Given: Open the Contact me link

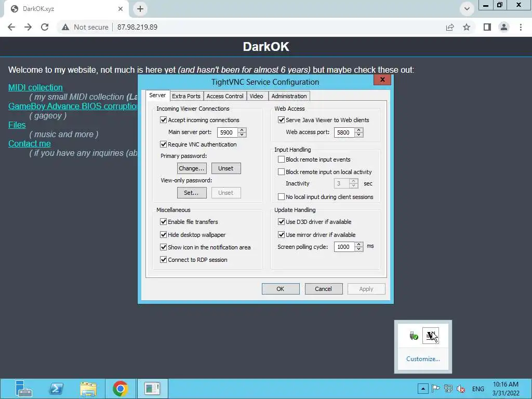Looking at the screenshot, I should coord(30,143).
